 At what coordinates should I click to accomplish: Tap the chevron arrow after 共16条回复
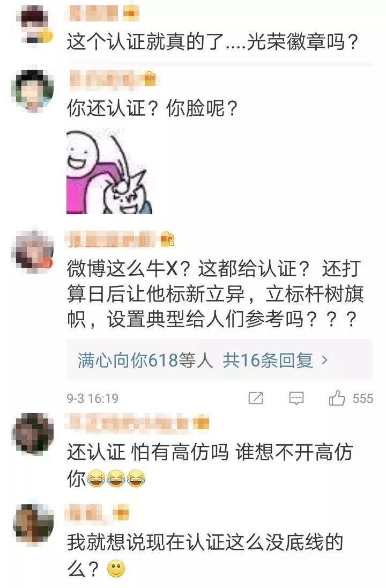324,361
